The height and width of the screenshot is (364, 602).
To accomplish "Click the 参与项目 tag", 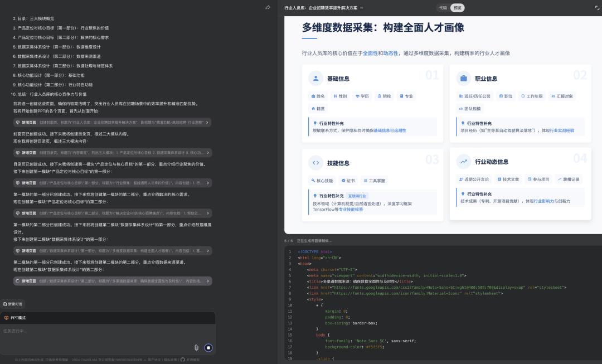I will [538, 179].
